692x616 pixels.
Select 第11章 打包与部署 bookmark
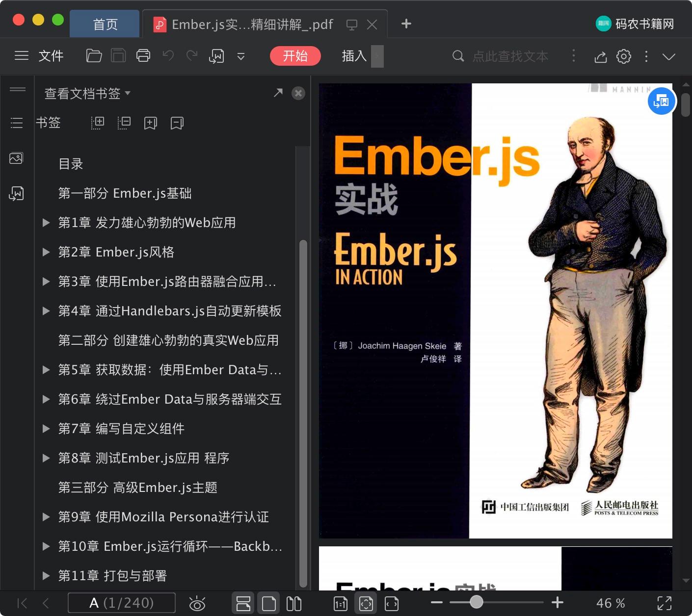112,576
